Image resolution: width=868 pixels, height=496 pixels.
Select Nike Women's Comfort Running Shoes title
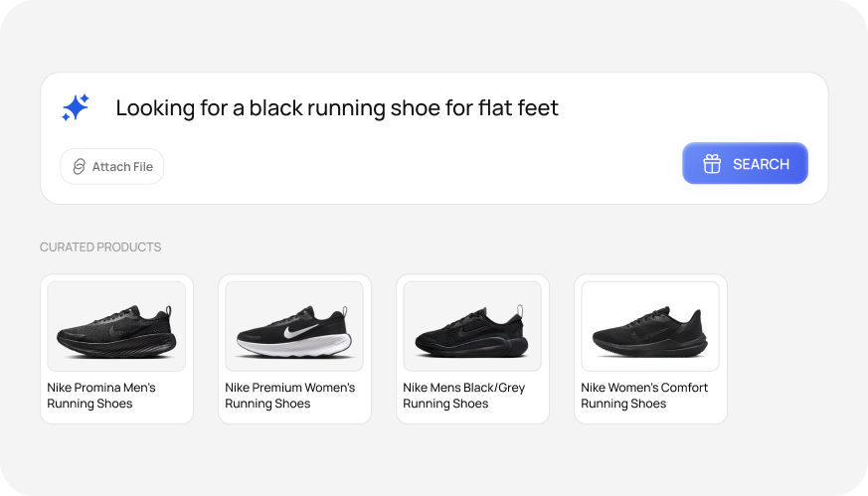pyautogui.click(x=644, y=396)
